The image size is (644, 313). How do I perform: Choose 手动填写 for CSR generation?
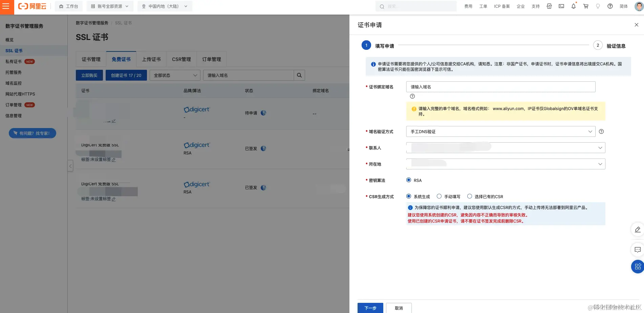click(x=439, y=196)
